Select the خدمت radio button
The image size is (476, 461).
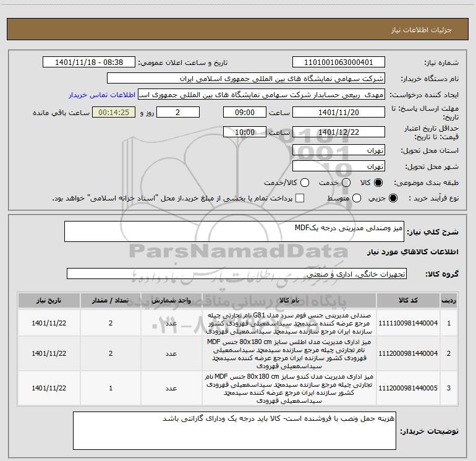click(x=346, y=183)
